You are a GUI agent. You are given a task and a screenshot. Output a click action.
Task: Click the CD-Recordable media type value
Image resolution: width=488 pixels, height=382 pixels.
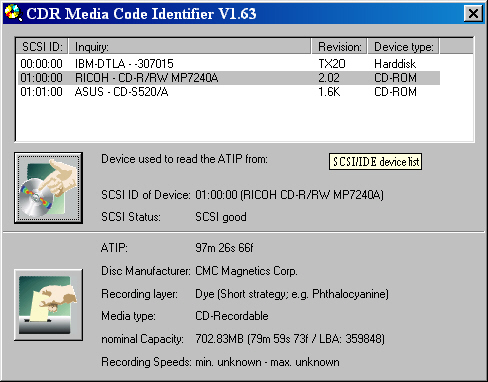[x=232, y=316]
